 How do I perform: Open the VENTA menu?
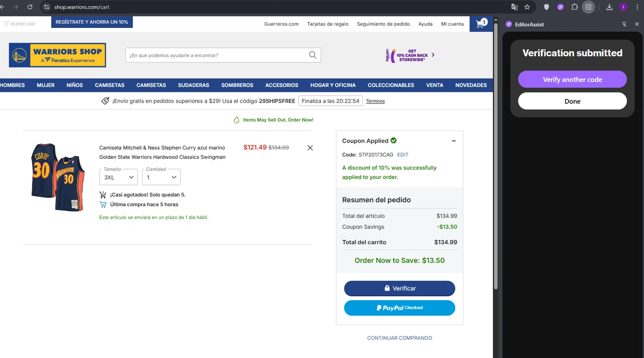[x=434, y=85]
